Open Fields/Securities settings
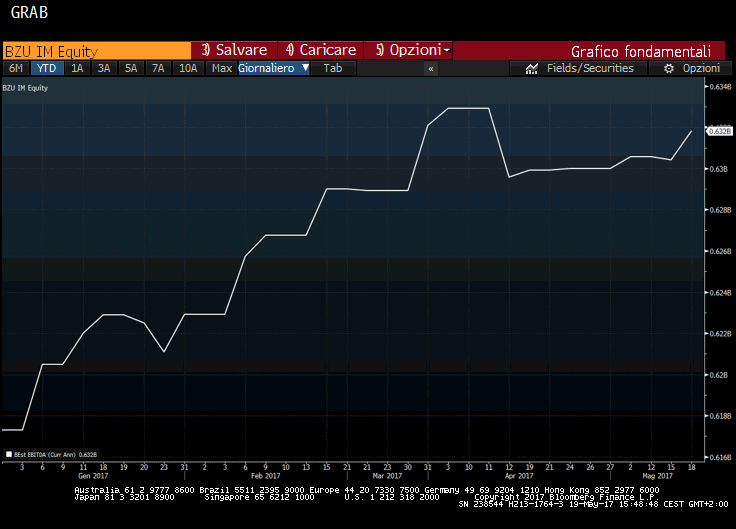 pyautogui.click(x=589, y=68)
